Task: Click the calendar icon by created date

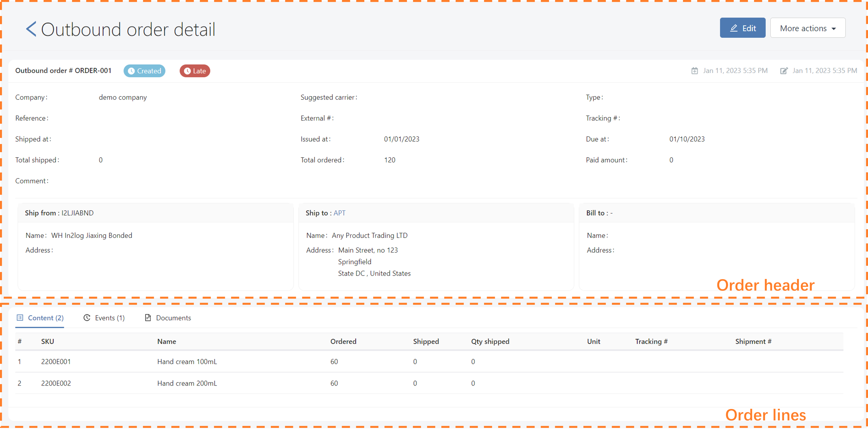Action: [694, 71]
